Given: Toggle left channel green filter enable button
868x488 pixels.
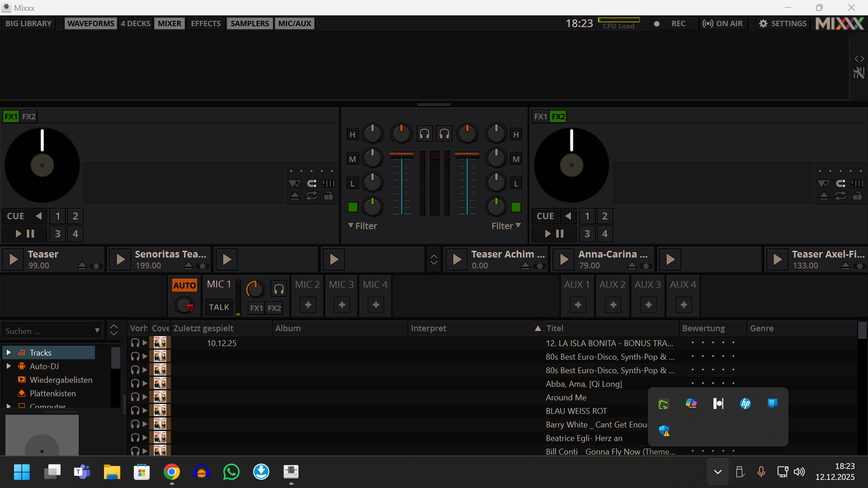Looking at the screenshot, I should pos(353,207).
